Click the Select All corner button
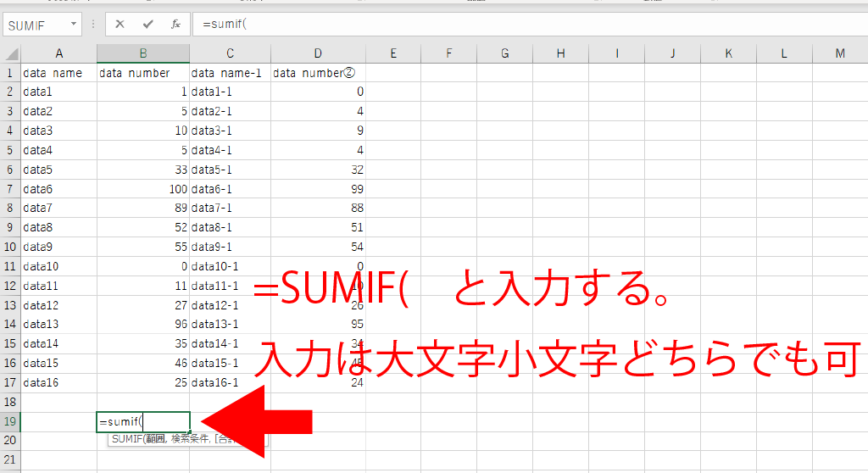The height and width of the screenshot is (473, 868). [10, 54]
